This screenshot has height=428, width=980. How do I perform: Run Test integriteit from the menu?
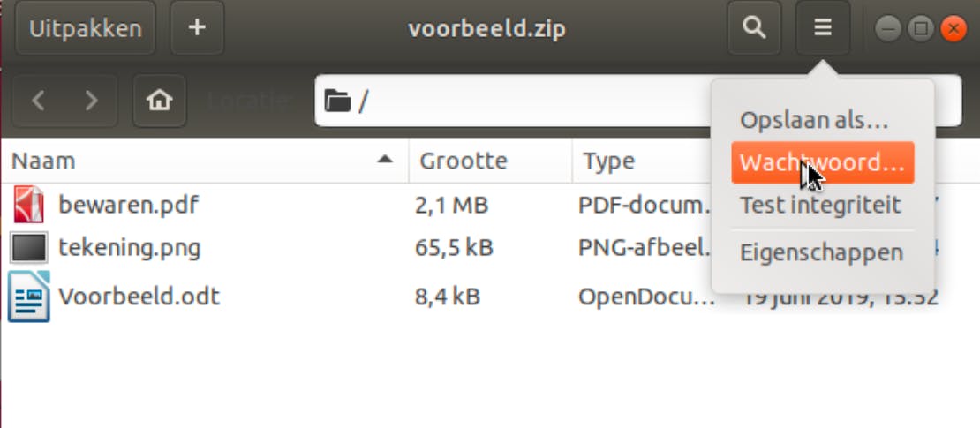point(820,206)
